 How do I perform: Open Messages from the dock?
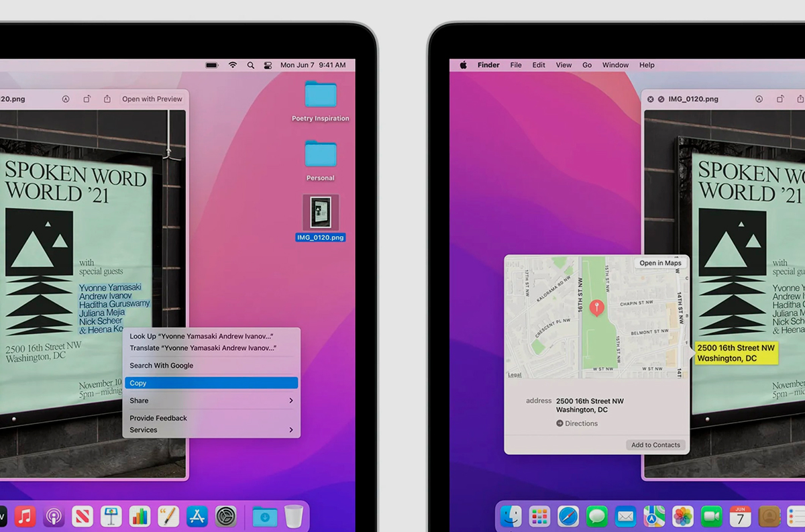[x=597, y=516]
